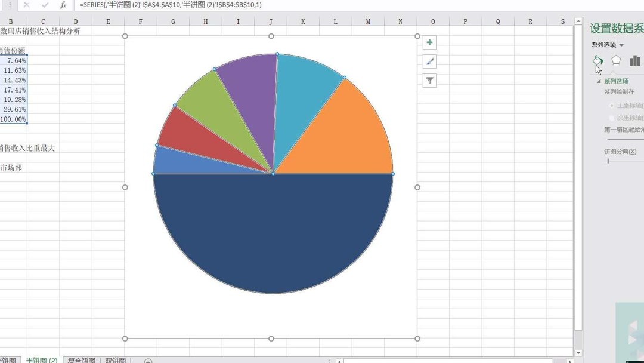Viewport: 644px width, 363px height.
Task: Click the Insert Function fx icon
Action: [64, 5]
